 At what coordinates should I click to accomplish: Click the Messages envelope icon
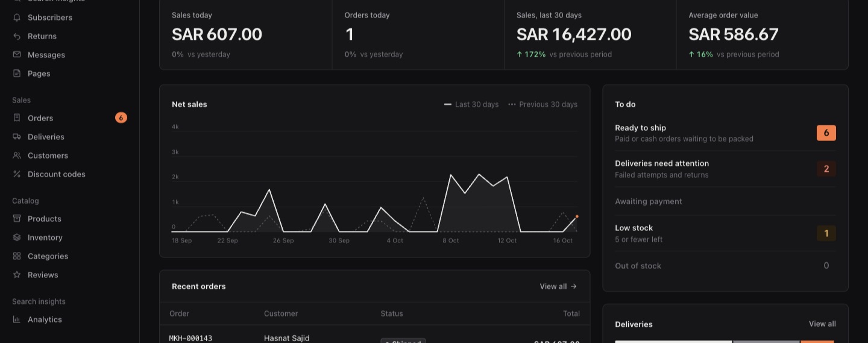click(x=17, y=55)
